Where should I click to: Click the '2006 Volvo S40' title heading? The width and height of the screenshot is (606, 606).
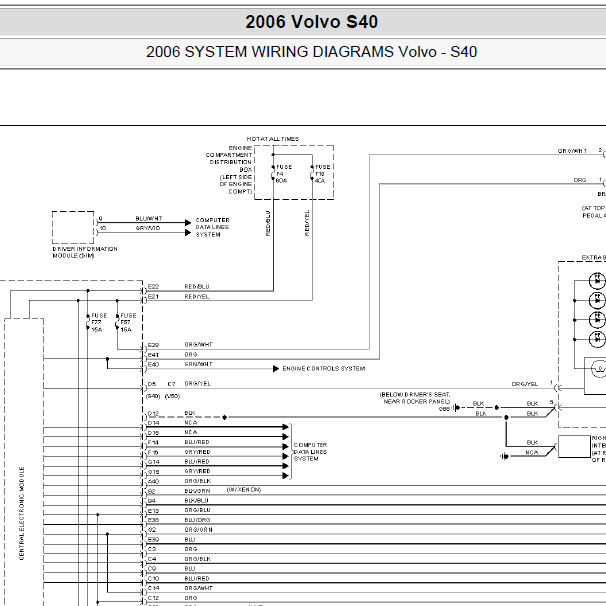coord(312,22)
